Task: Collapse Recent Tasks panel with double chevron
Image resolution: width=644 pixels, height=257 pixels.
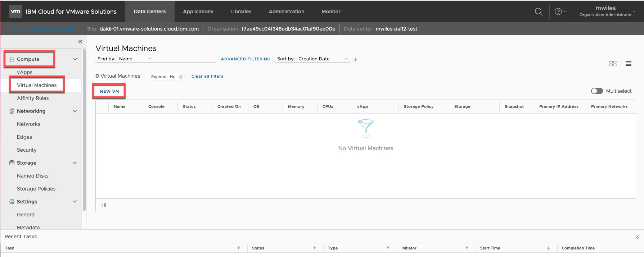Action: (x=637, y=237)
